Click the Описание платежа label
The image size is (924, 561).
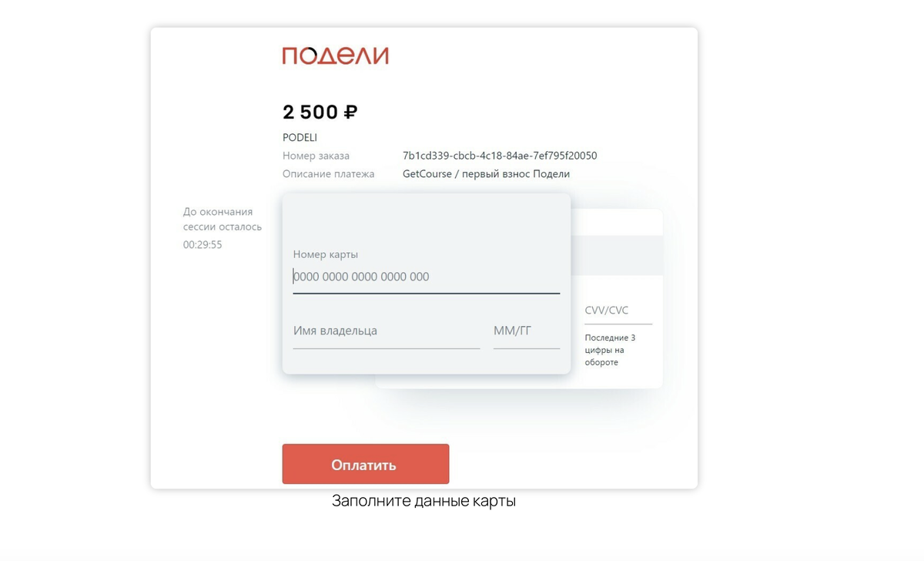click(x=328, y=174)
